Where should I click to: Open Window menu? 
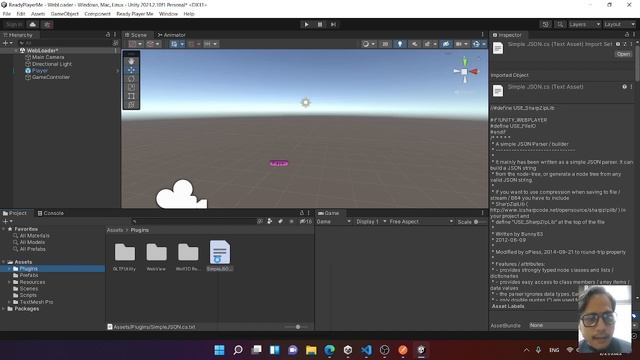(x=168, y=14)
